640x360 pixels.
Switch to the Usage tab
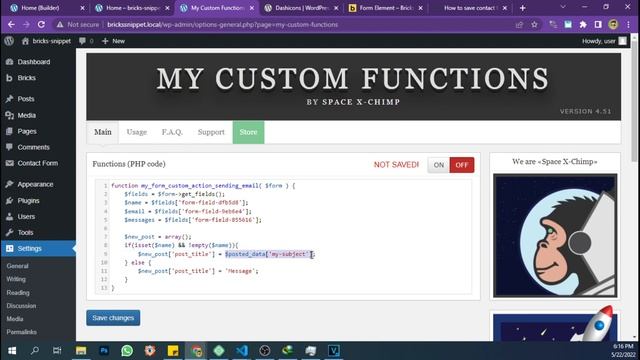pyautogui.click(x=136, y=132)
